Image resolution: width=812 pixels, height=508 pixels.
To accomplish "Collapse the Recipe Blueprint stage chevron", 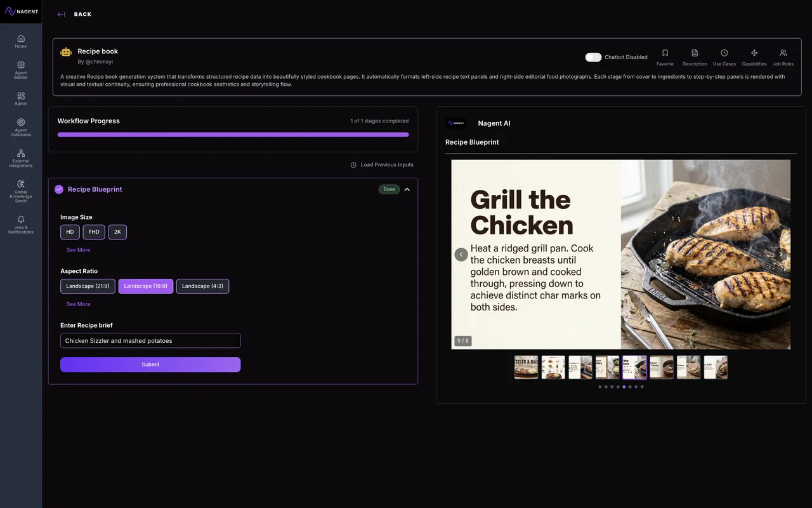I will point(407,189).
